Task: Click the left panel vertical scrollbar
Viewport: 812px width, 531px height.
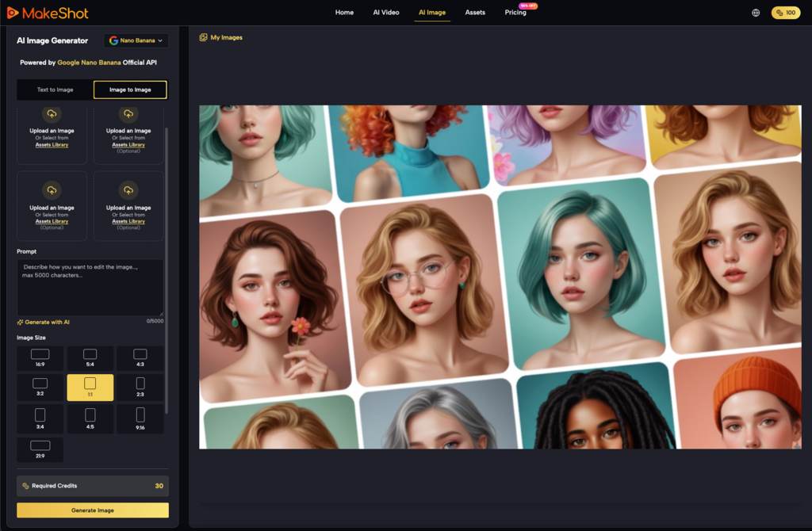Action: (x=167, y=269)
